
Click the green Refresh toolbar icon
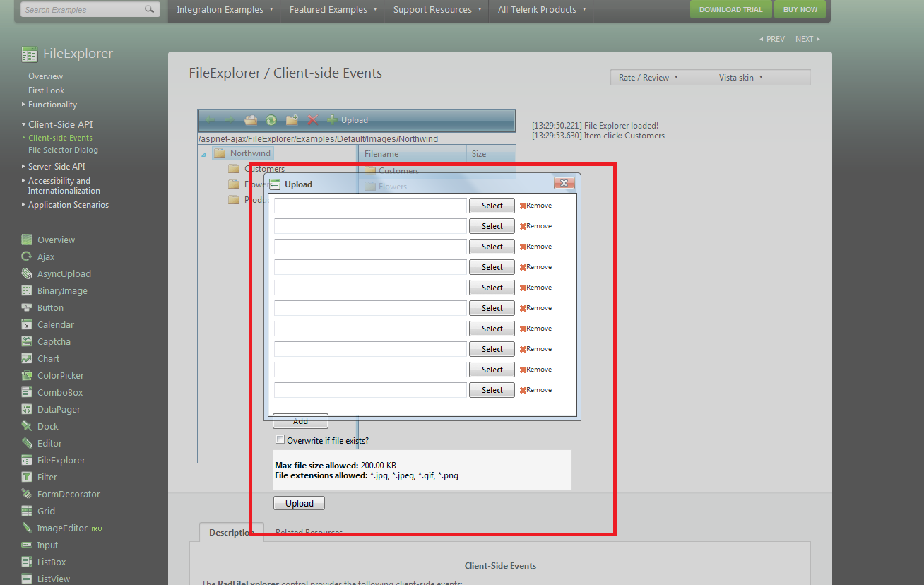(271, 120)
